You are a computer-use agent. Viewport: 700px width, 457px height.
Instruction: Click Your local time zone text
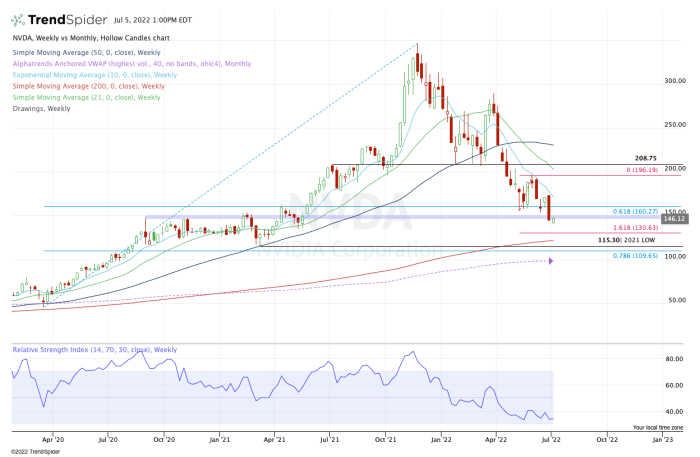[658, 427]
